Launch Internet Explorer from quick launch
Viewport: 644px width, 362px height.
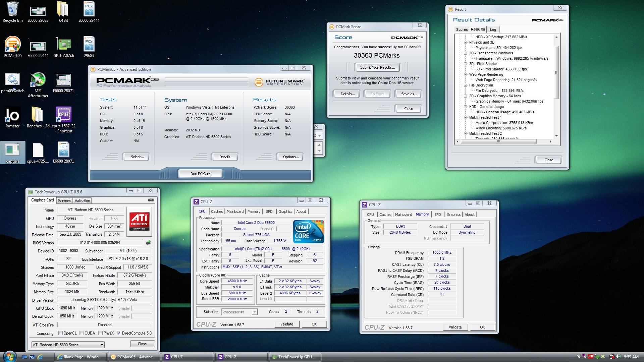(40, 357)
